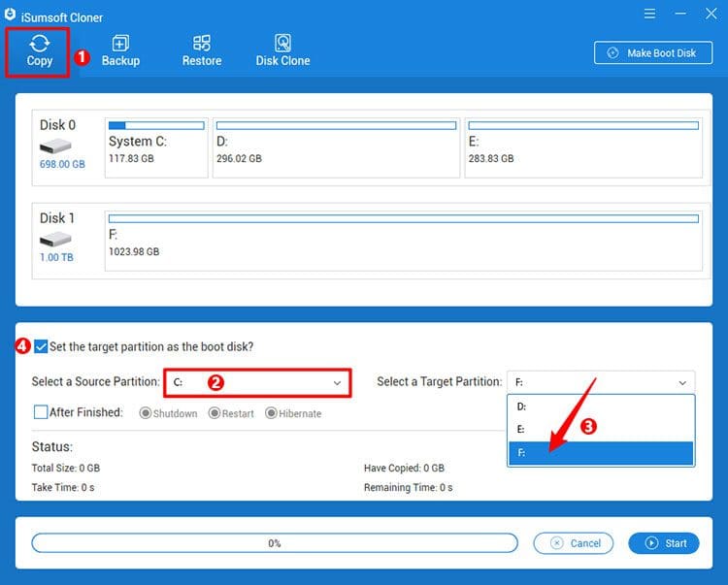
Task: Choose E: from target partition list
Action: click(601, 429)
